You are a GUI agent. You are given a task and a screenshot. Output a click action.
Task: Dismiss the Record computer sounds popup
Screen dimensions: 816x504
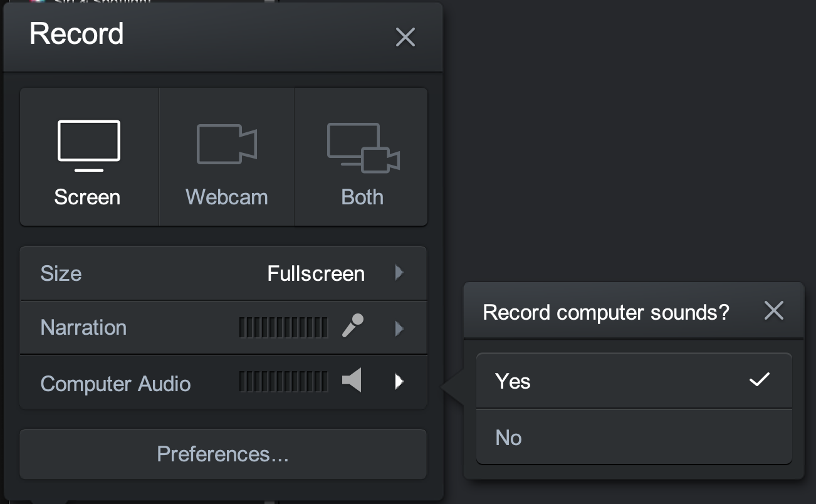(x=774, y=310)
